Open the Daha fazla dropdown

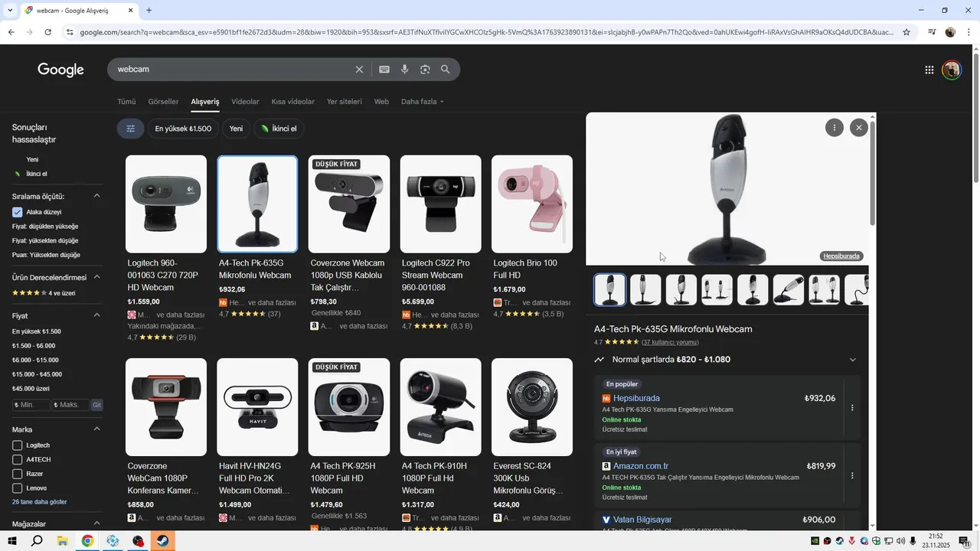click(422, 102)
